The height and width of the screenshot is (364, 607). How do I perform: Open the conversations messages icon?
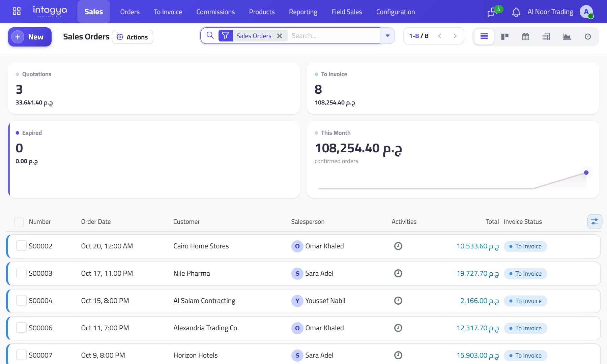click(493, 12)
